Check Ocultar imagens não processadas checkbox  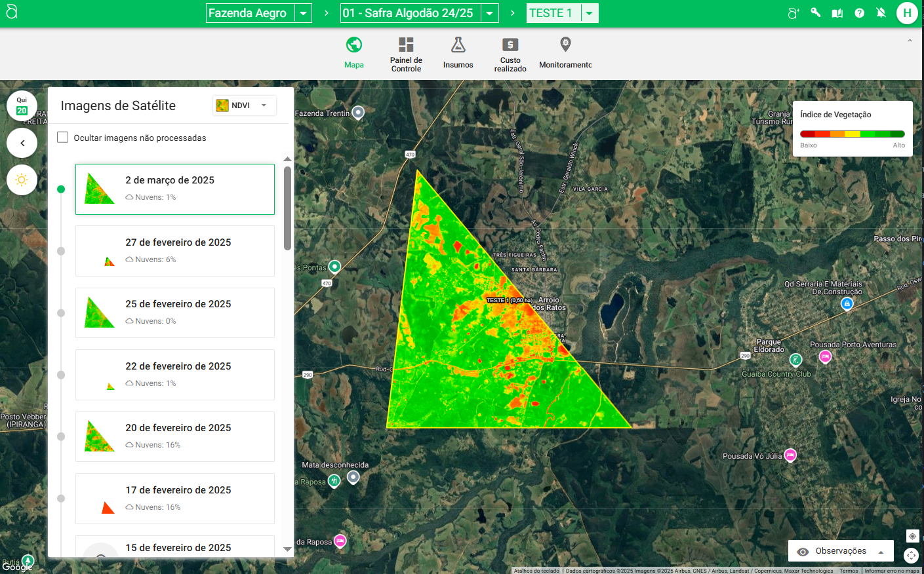(x=63, y=138)
